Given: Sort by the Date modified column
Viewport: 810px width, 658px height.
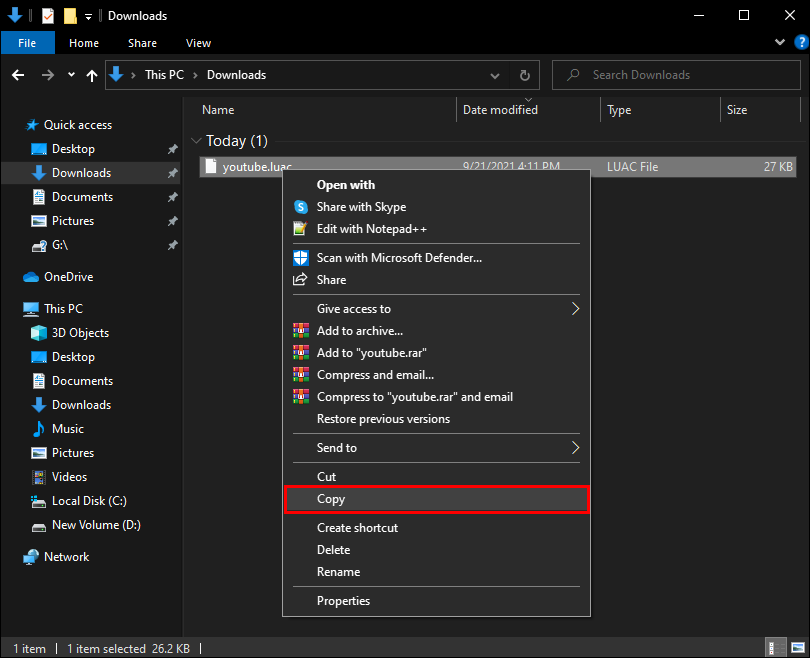Looking at the screenshot, I should [500, 110].
